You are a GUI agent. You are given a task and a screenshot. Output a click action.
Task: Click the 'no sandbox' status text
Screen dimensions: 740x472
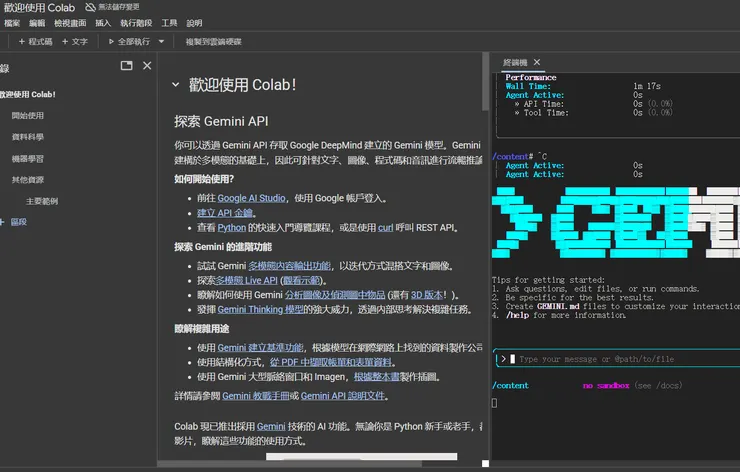coord(606,386)
